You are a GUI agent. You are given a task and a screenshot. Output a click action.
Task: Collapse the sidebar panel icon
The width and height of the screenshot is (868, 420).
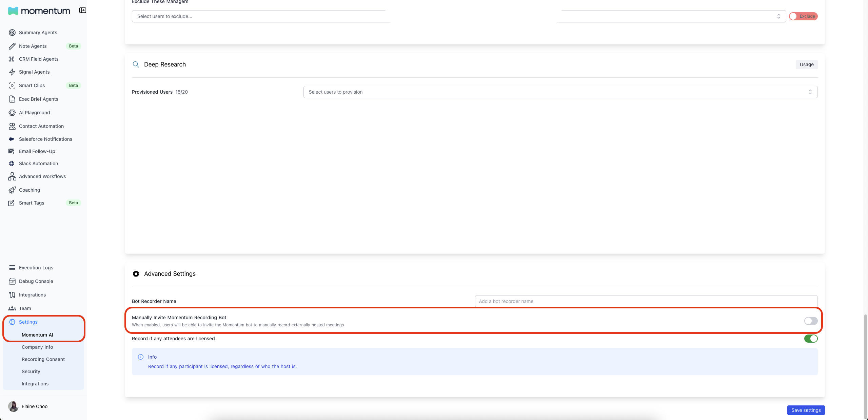pyautogui.click(x=83, y=10)
